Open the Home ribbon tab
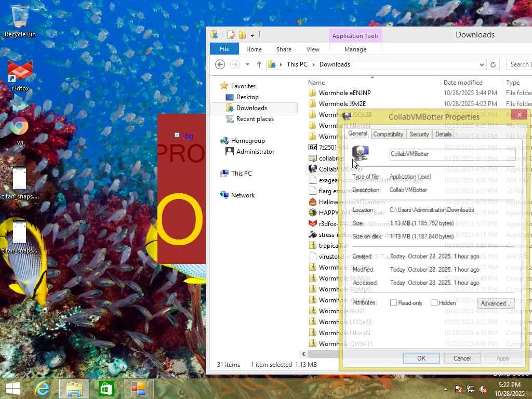Image resolution: width=532 pixels, height=399 pixels. (254, 49)
